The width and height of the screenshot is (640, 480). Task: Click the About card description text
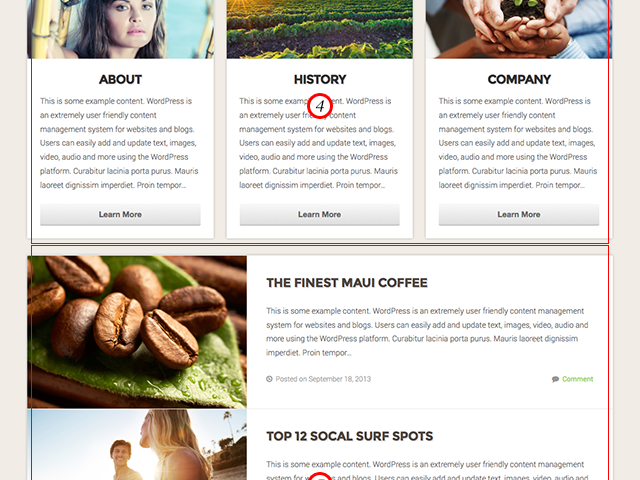(119, 143)
